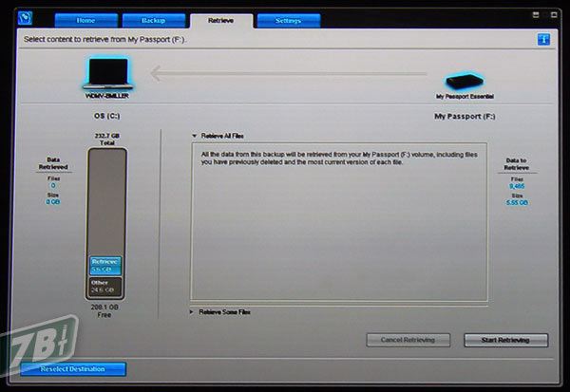Expand the Retrieve Some Files section
570x392 pixels.
click(194, 311)
